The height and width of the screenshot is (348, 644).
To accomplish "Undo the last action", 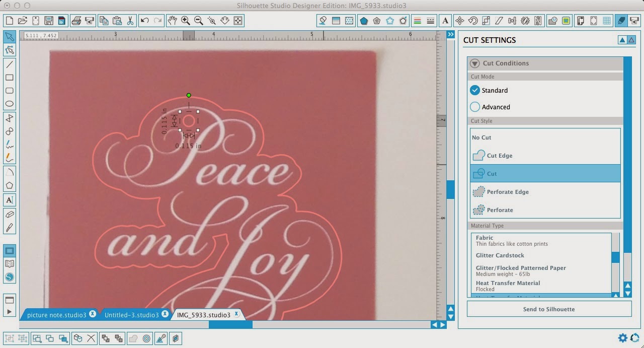I will click(x=145, y=21).
